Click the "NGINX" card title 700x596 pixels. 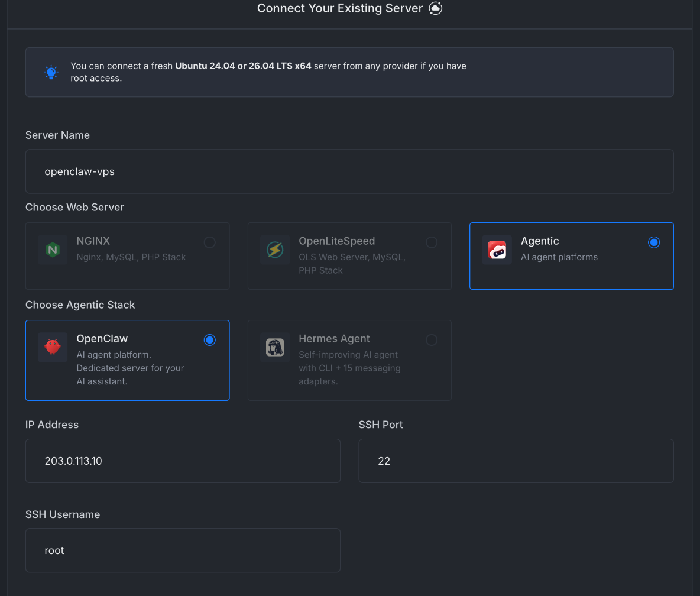point(93,241)
